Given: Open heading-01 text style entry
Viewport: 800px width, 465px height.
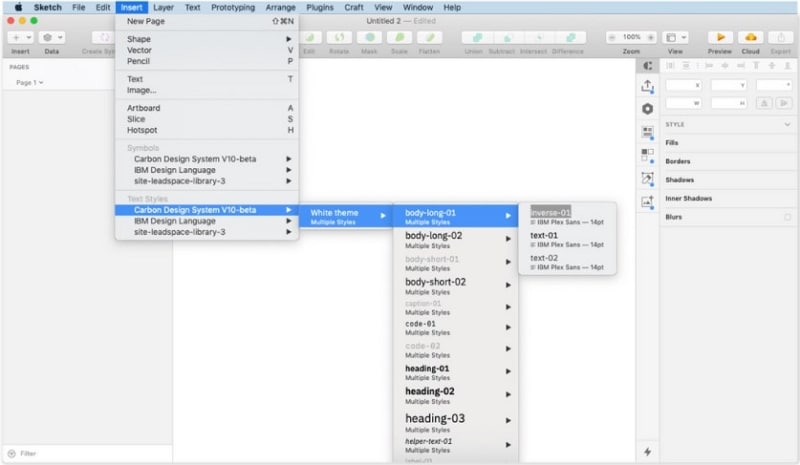Looking at the screenshot, I should [456, 372].
